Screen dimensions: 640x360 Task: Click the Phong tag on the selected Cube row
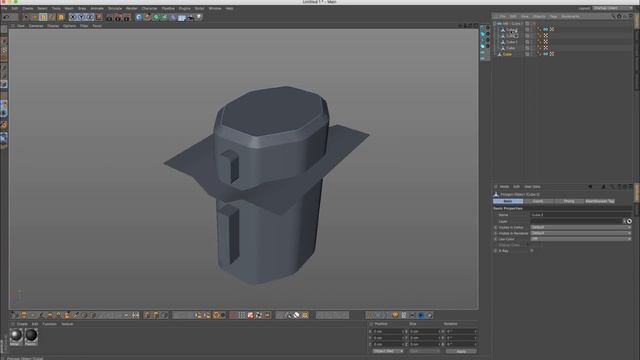[x=539, y=54]
